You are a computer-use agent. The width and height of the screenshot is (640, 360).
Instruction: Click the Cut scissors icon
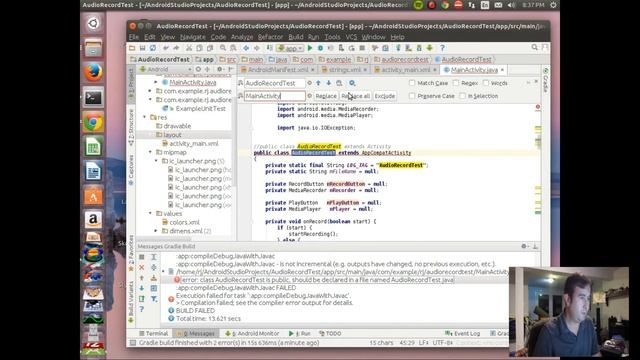click(189, 48)
